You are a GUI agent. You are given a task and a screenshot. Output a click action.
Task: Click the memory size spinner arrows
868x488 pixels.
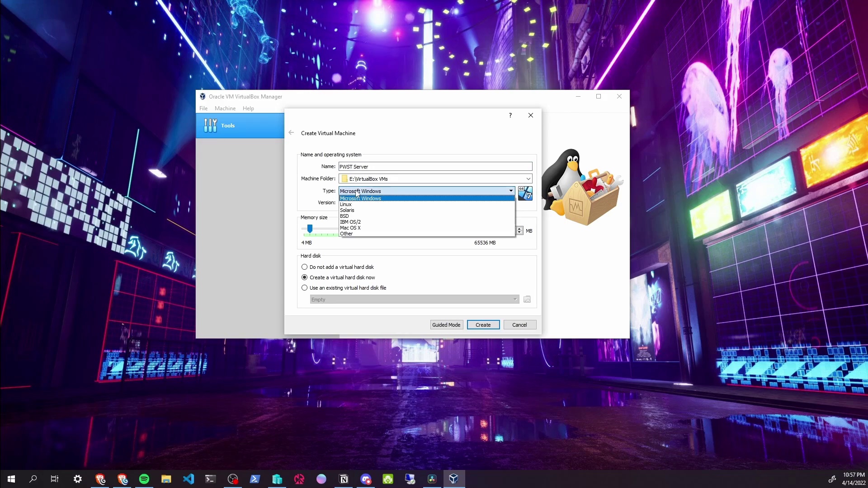point(519,230)
